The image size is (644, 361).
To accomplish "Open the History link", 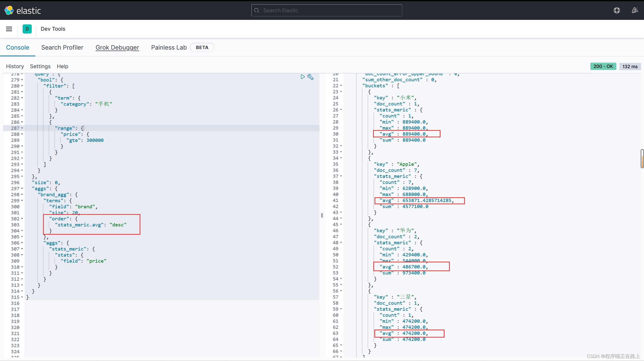I will point(15,66).
